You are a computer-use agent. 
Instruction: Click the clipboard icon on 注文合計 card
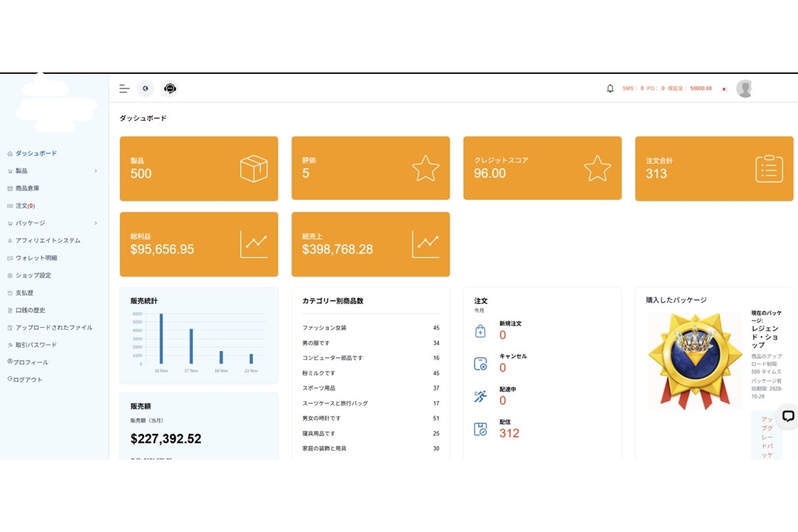[769, 169]
